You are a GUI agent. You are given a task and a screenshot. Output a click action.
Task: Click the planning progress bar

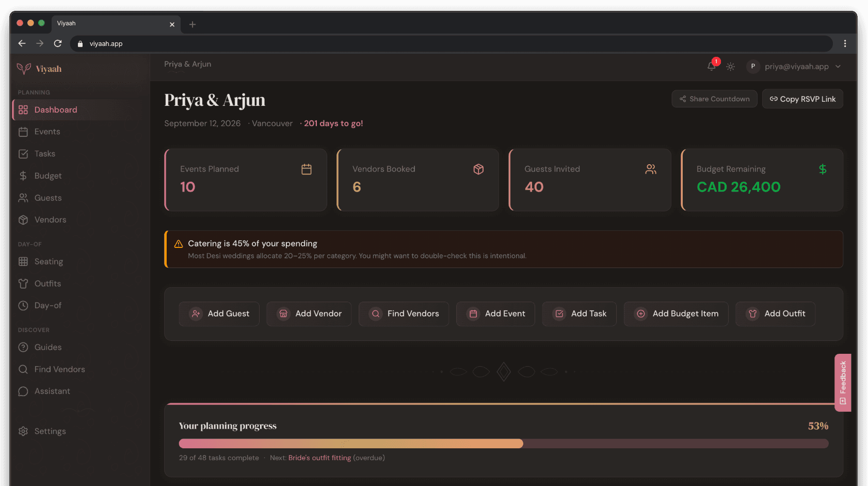[x=503, y=443]
